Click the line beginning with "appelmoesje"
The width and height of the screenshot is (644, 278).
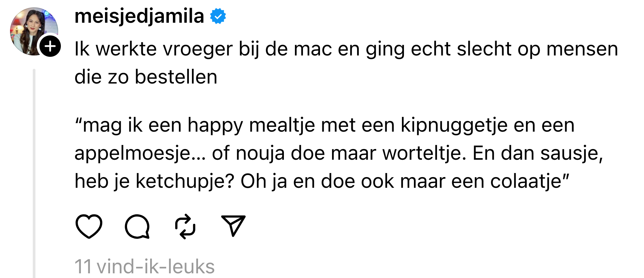pos(338,153)
